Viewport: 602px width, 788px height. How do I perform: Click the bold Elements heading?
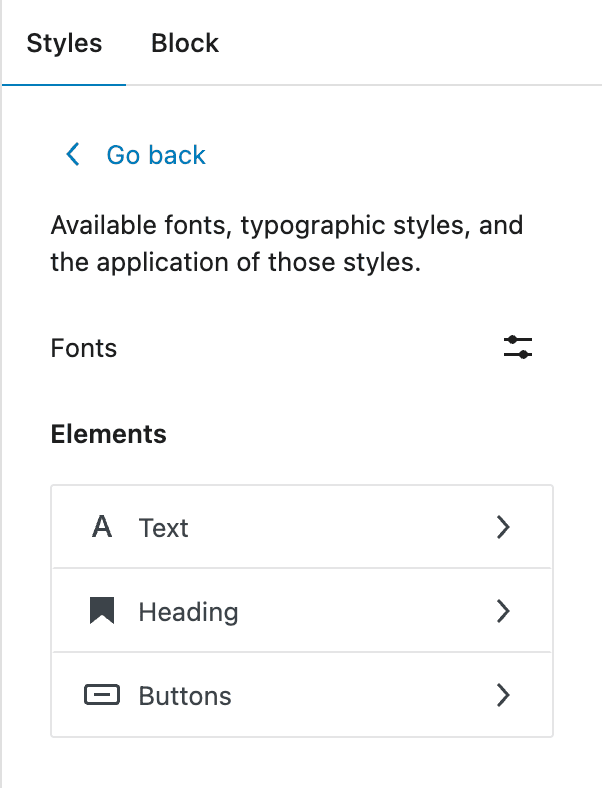[x=108, y=434]
